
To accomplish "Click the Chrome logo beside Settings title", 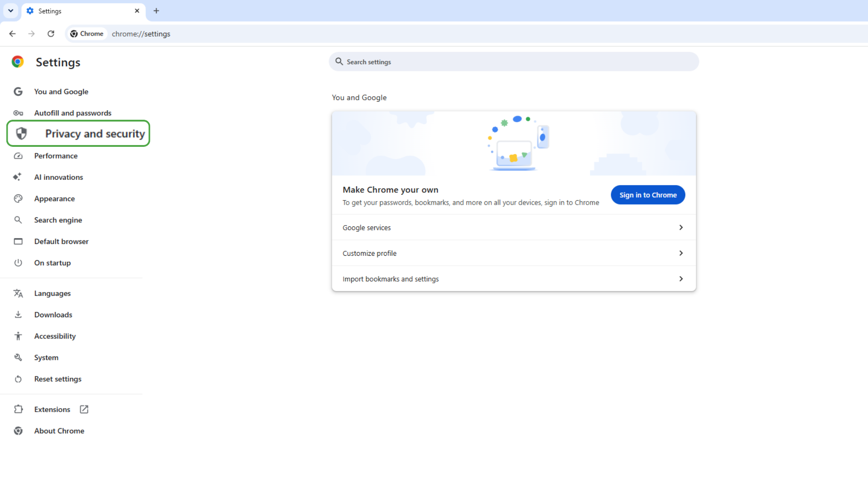I will [18, 62].
